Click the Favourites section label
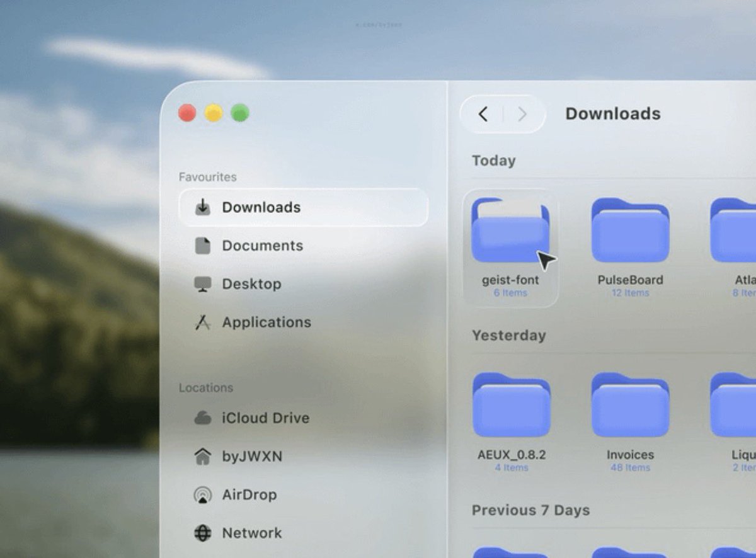The width and height of the screenshot is (756, 558). click(207, 177)
